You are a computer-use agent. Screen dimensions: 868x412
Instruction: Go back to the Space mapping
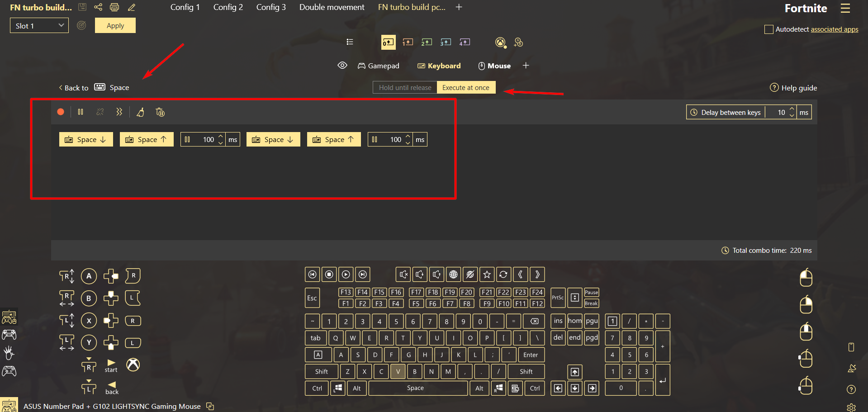pyautogui.click(x=73, y=88)
